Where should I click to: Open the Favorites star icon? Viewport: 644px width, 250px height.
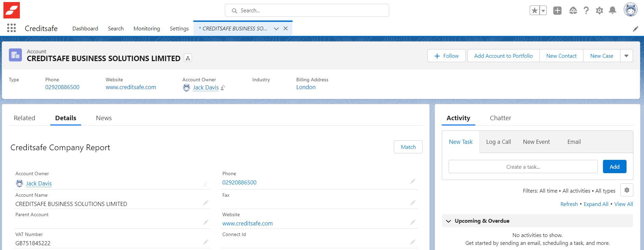534,11
